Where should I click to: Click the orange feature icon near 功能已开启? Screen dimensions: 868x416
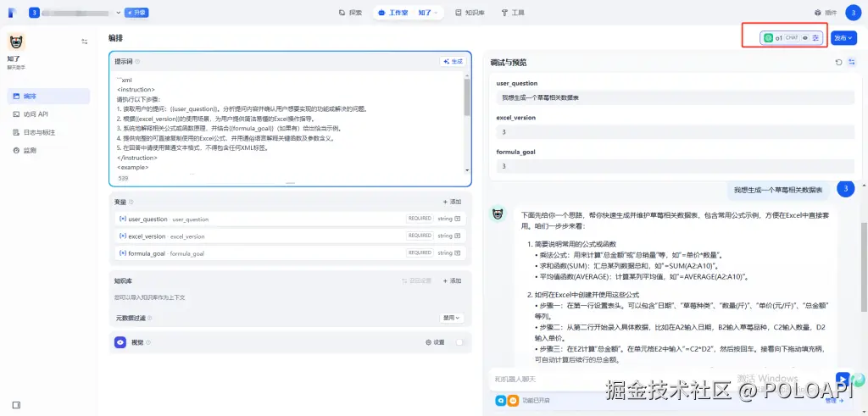click(x=513, y=400)
